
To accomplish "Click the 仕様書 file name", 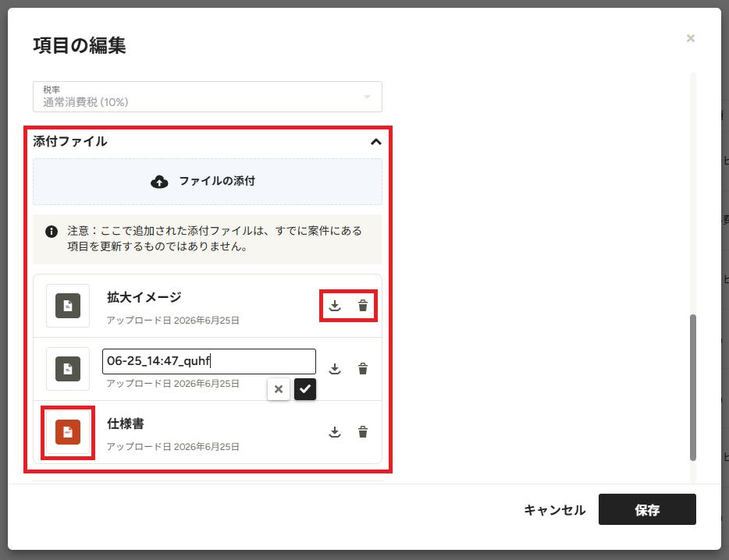I will click(126, 424).
